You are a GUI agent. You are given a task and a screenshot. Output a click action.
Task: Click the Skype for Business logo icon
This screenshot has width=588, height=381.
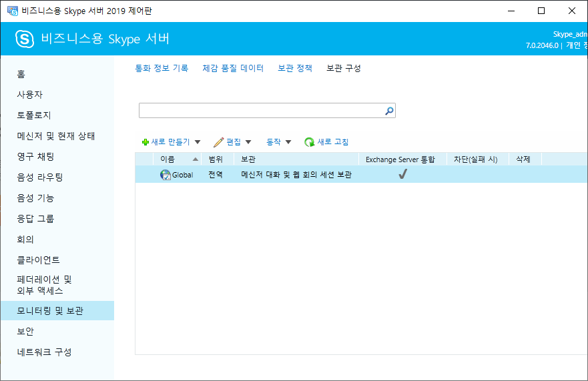(25, 39)
